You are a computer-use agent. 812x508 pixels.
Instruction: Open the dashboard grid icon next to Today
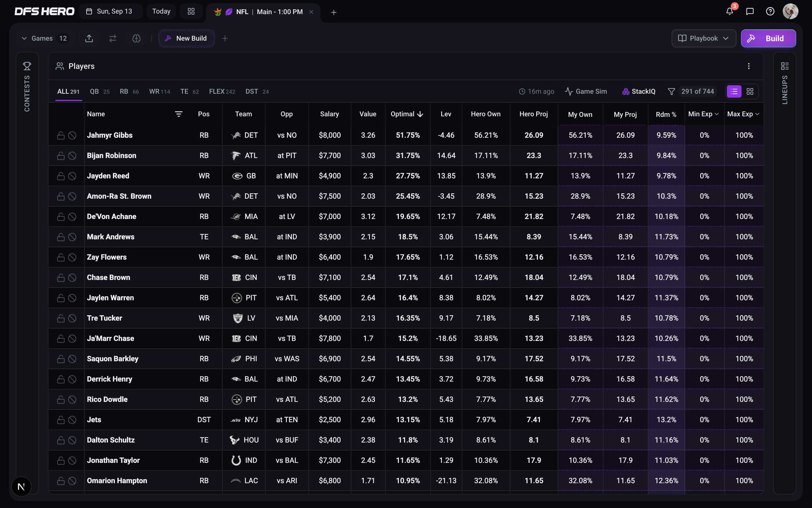(191, 11)
